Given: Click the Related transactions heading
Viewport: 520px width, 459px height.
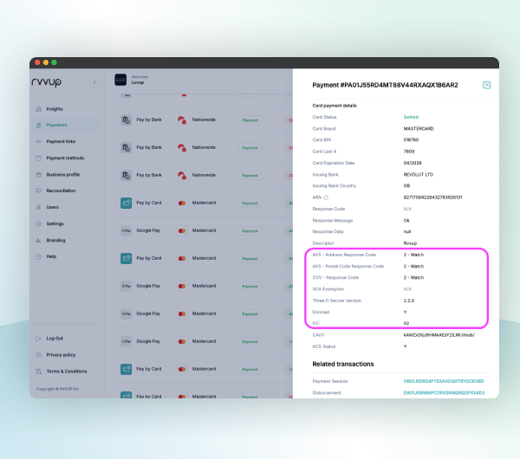Looking at the screenshot, I should pyautogui.click(x=343, y=364).
